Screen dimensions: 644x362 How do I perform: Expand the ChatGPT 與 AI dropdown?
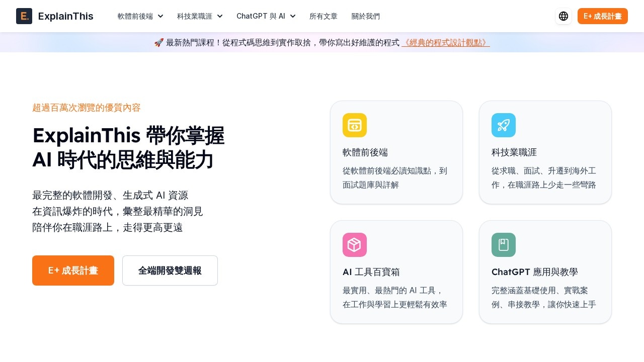coord(266,16)
